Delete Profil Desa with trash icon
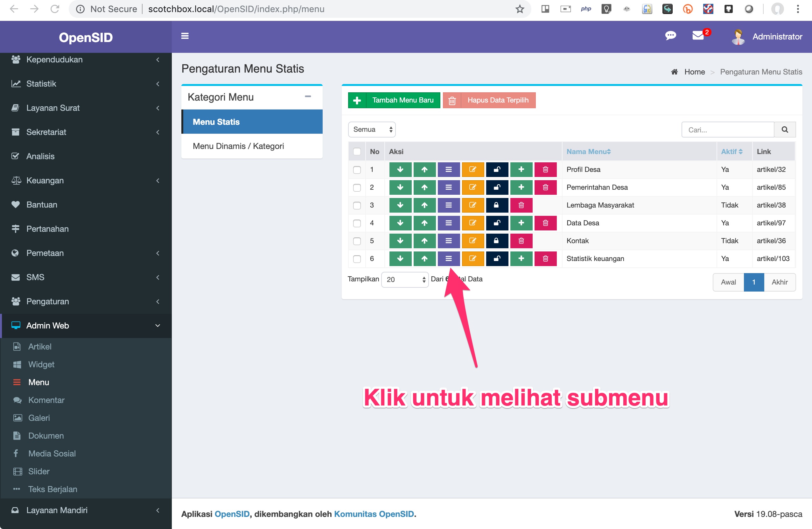This screenshot has width=812, height=529. tap(545, 169)
